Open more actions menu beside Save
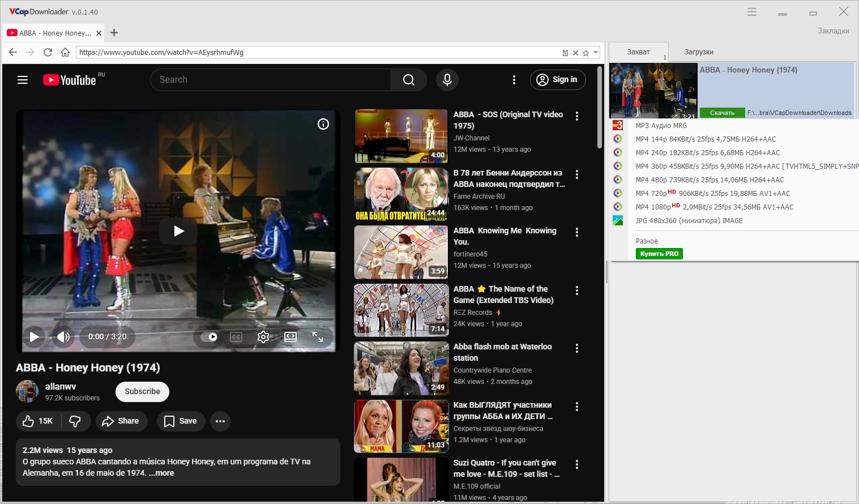The image size is (859, 504). [220, 421]
